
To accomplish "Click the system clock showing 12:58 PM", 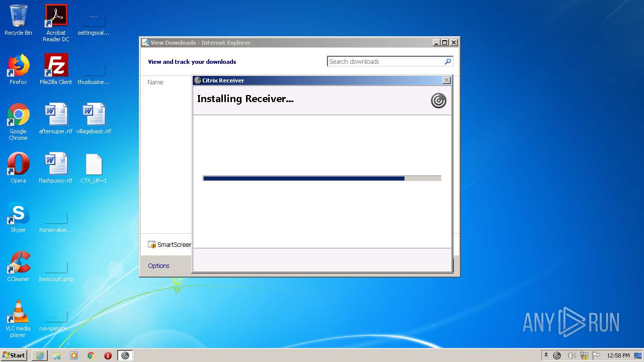I will click(618, 355).
